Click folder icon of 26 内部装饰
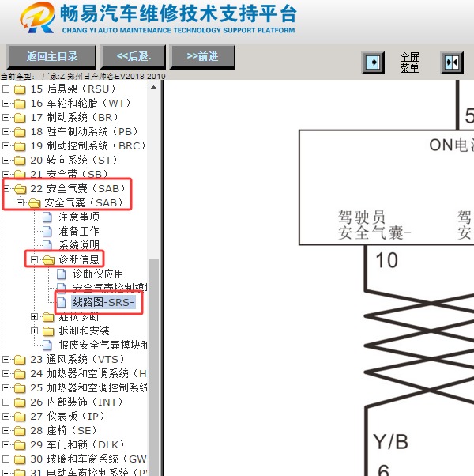The image size is (474, 476). coord(20,402)
